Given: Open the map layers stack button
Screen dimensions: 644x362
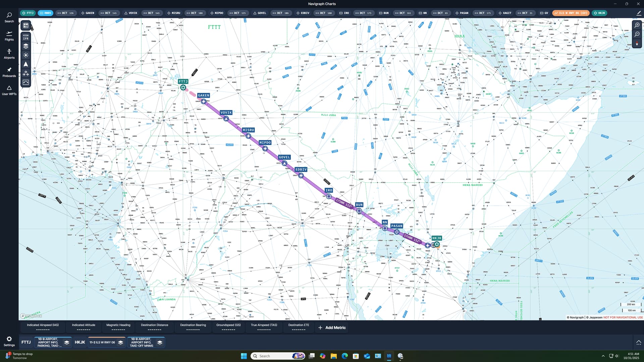Looking at the screenshot, I should 26,46.
